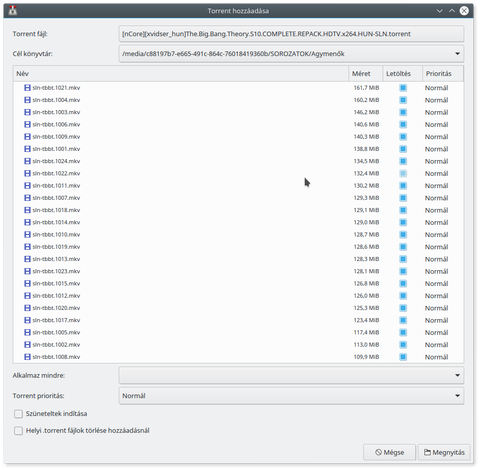Click the video file icon of sln-tbbt.1011.mkv
Viewport: 480px width, 470px height.
coord(27,186)
